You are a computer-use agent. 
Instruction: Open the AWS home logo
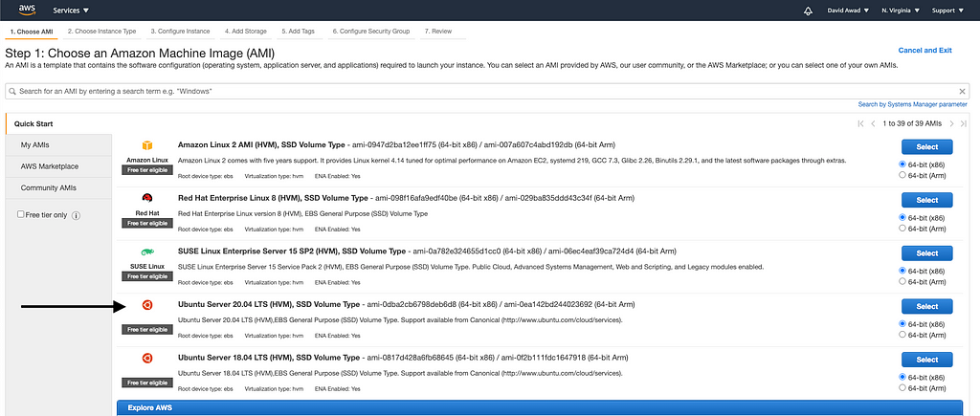tap(27, 10)
